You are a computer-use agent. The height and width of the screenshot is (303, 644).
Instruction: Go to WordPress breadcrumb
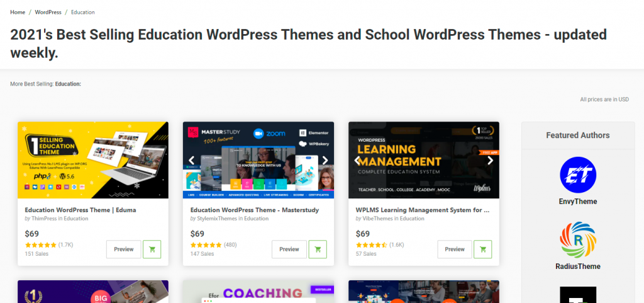48,13
